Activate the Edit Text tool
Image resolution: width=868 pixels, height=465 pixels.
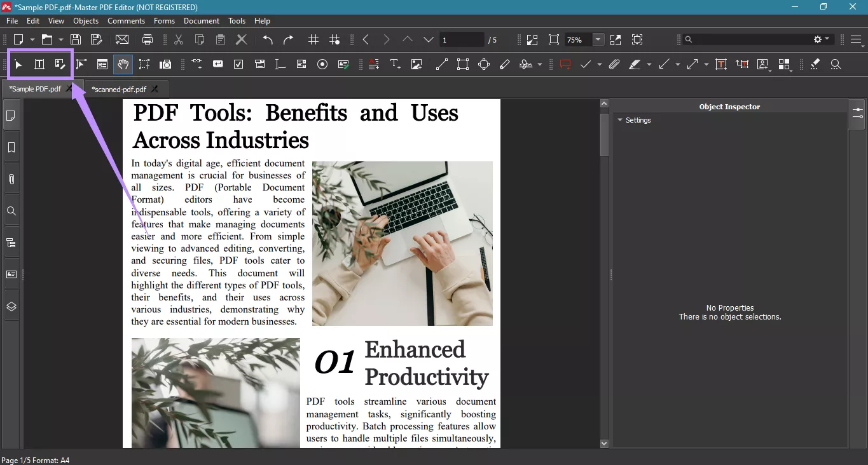tap(39, 64)
